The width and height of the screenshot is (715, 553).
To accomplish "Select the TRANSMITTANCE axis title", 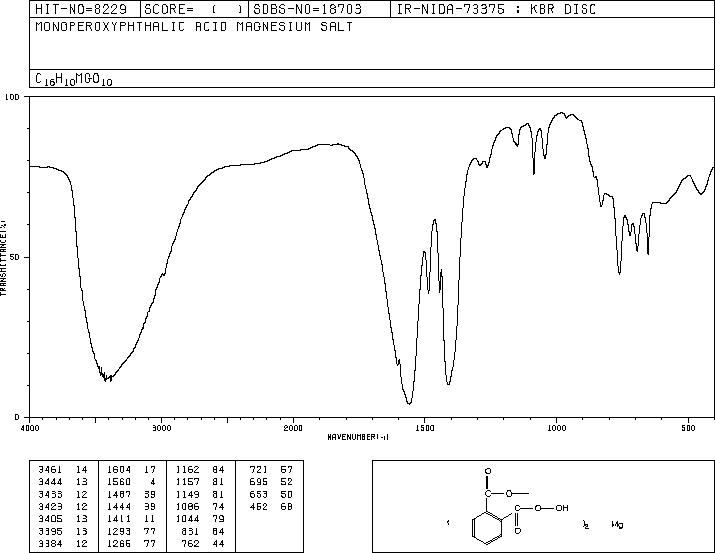I will tap(3, 257).
